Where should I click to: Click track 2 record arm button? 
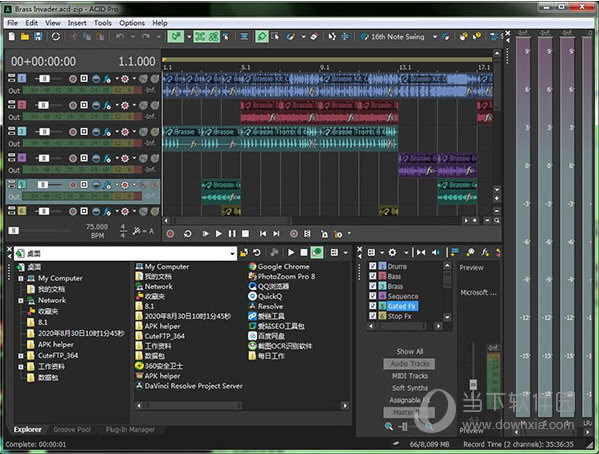tap(73, 105)
